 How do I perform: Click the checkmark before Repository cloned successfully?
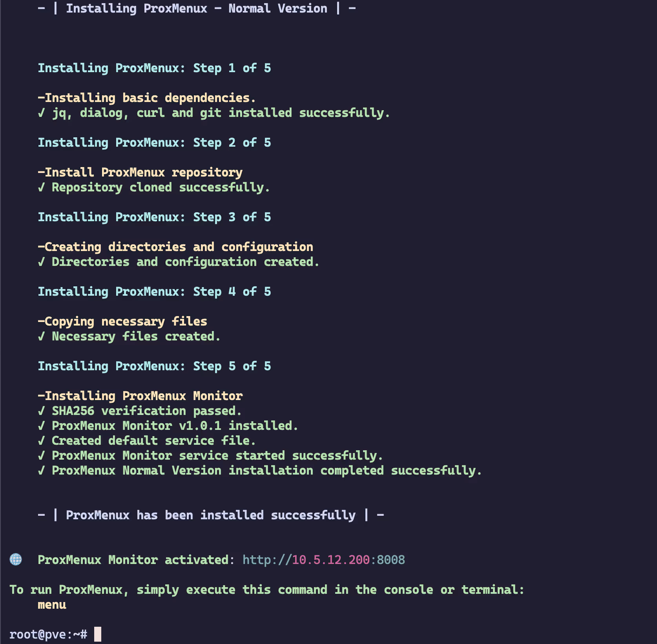coord(42,187)
